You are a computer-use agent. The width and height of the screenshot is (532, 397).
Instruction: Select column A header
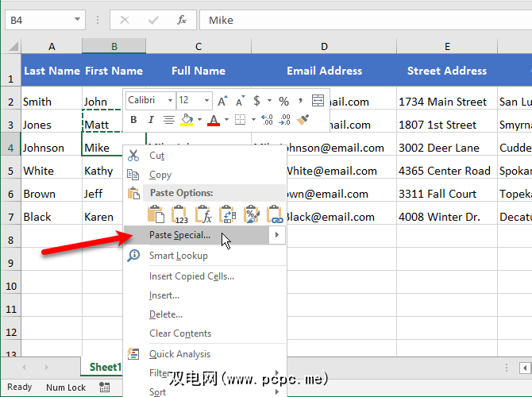click(x=52, y=46)
